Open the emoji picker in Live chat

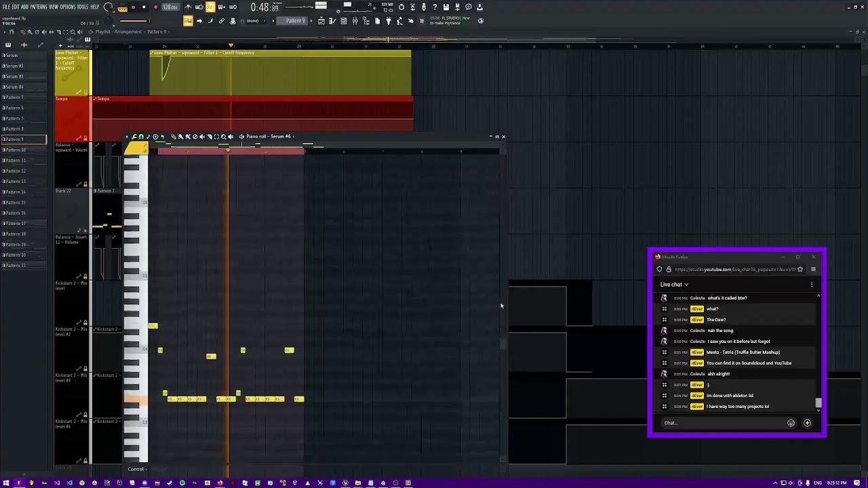pos(791,423)
